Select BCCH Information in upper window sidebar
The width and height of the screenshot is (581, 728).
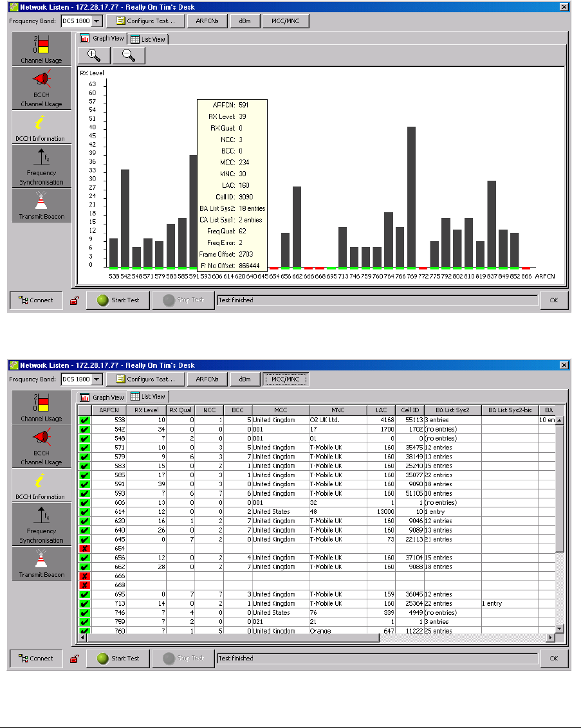(41, 127)
